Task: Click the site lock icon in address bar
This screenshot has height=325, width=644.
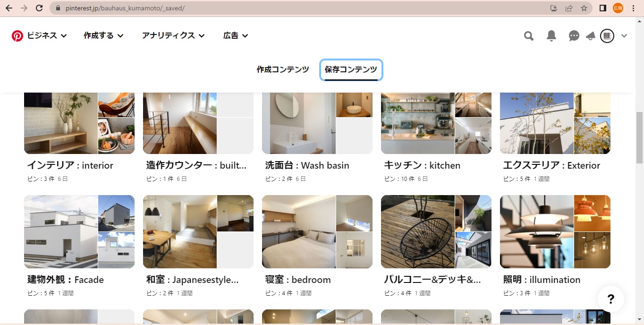Action: pyautogui.click(x=59, y=8)
